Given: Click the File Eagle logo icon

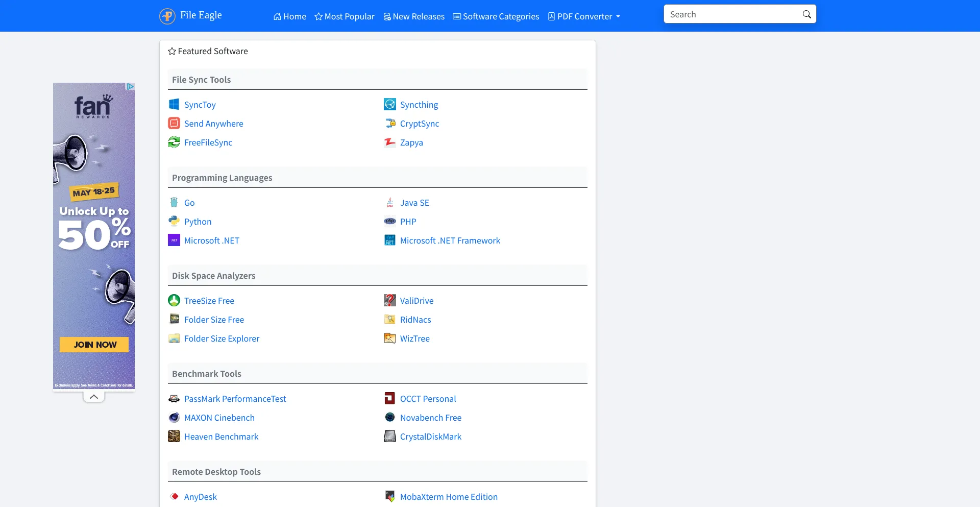Looking at the screenshot, I should coord(167,16).
